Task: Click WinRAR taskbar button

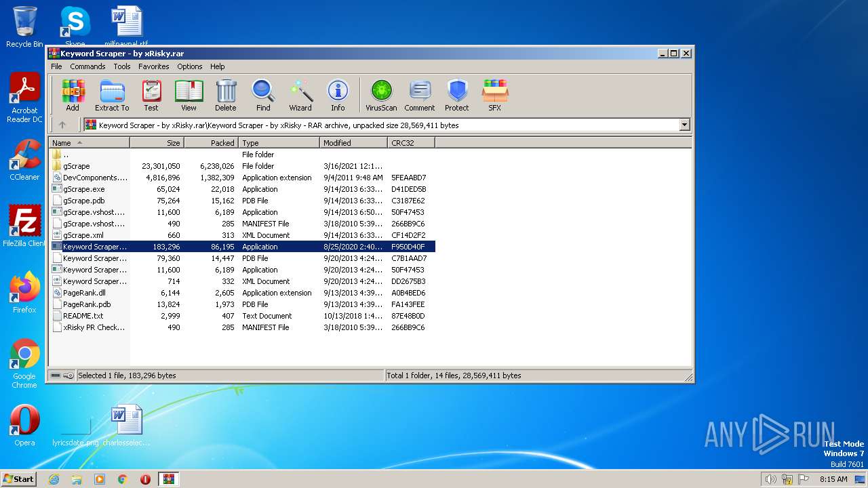Action: tap(168, 479)
